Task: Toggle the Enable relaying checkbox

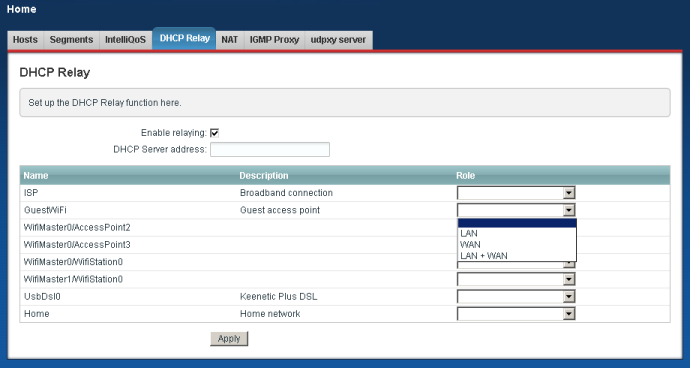Action: [215, 132]
